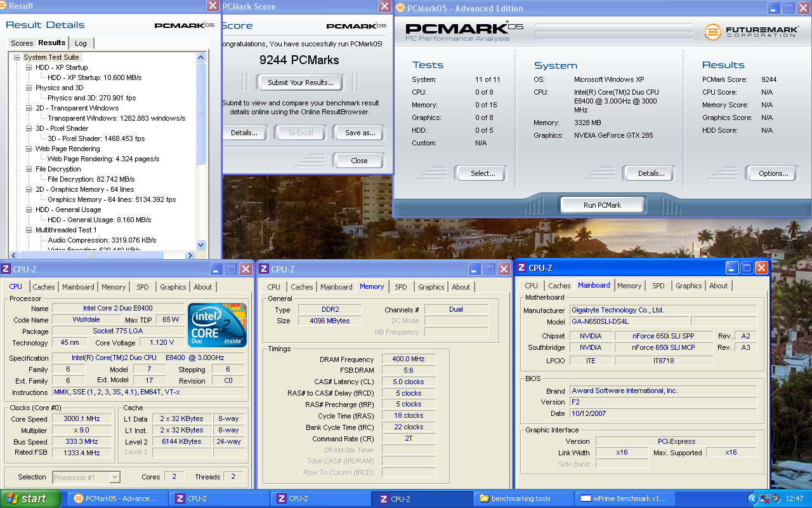Click left arrow of results horizontal scrollbar
Screen dimensions: 812x508
13,255
